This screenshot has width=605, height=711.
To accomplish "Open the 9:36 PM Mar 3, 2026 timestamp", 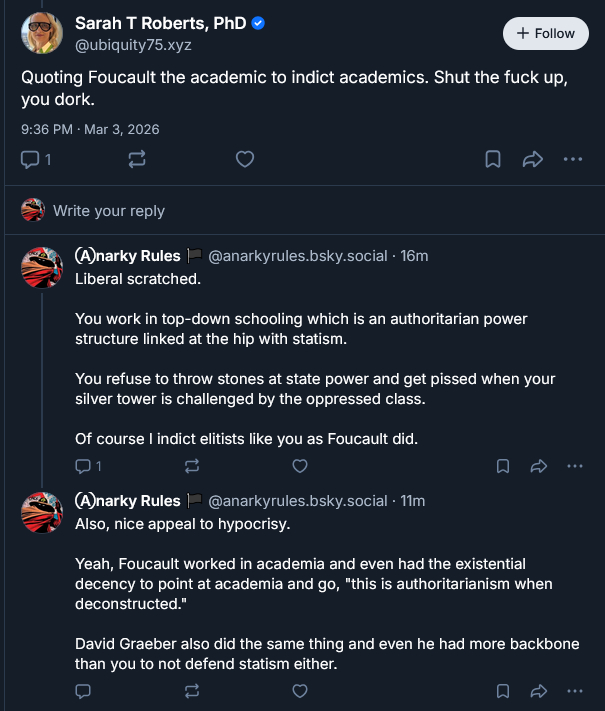I will 90,129.
